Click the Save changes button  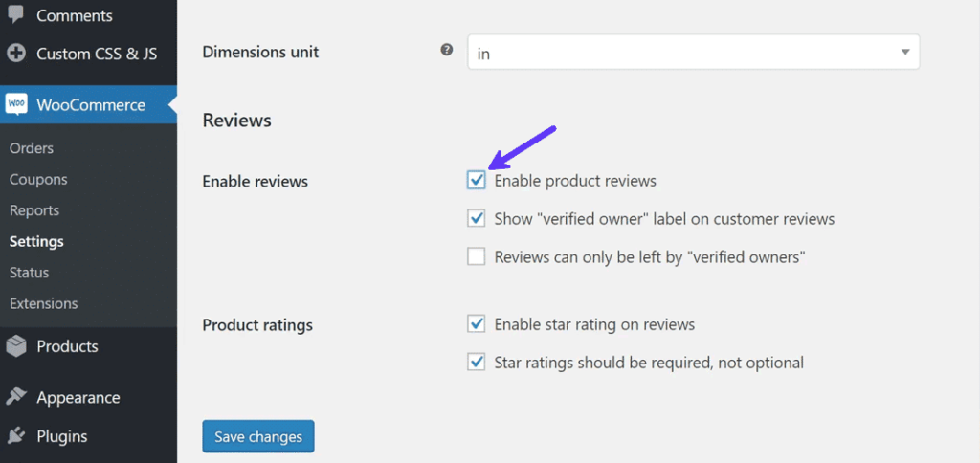point(258,436)
